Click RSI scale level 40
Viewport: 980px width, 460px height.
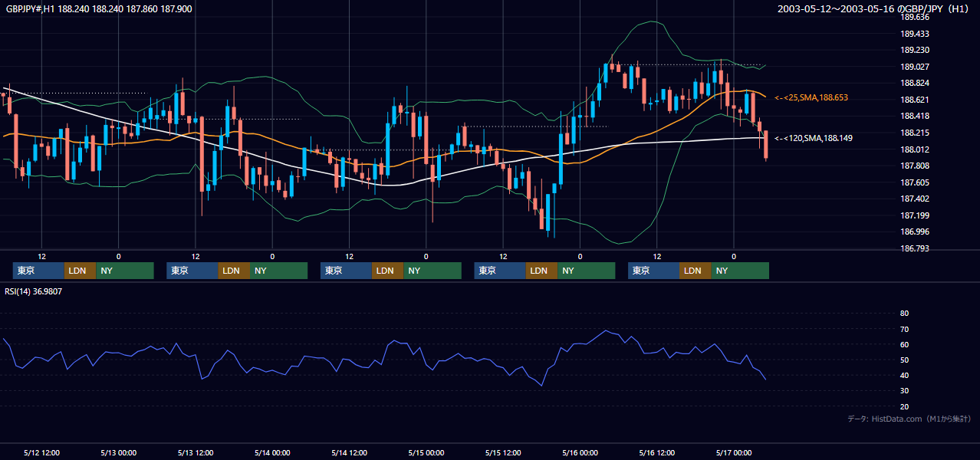point(904,375)
